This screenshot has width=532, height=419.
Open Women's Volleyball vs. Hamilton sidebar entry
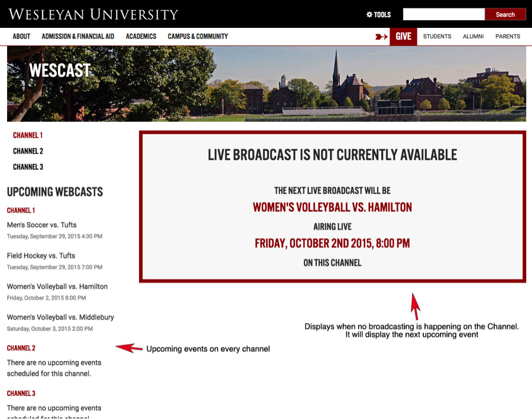[57, 286]
